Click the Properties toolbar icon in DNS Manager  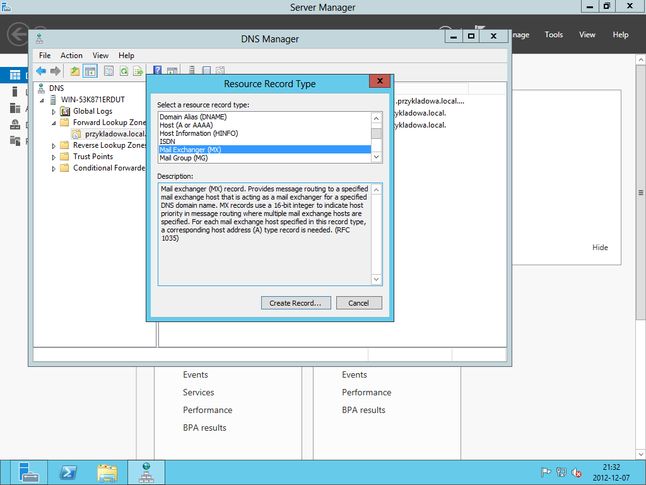[109, 71]
